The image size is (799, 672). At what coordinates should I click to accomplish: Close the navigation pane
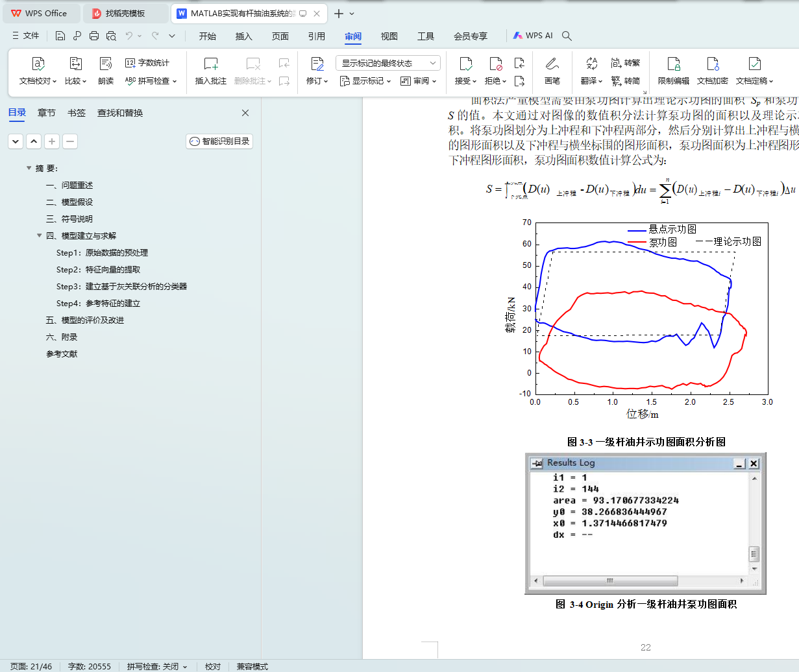[x=245, y=113]
